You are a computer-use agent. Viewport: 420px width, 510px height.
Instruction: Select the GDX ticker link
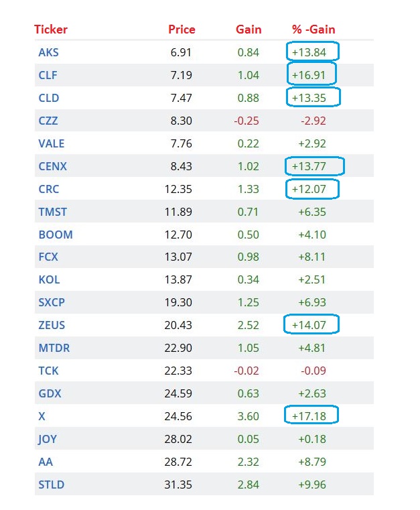coord(50,393)
